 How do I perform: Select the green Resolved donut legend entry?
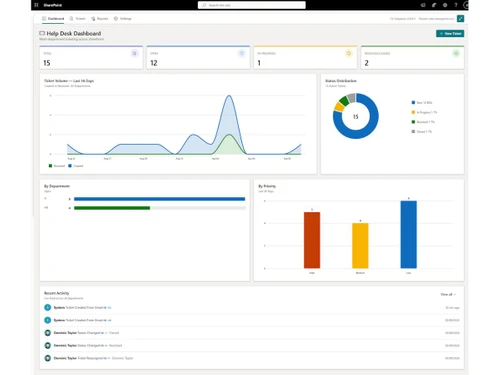[x=423, y=122]
